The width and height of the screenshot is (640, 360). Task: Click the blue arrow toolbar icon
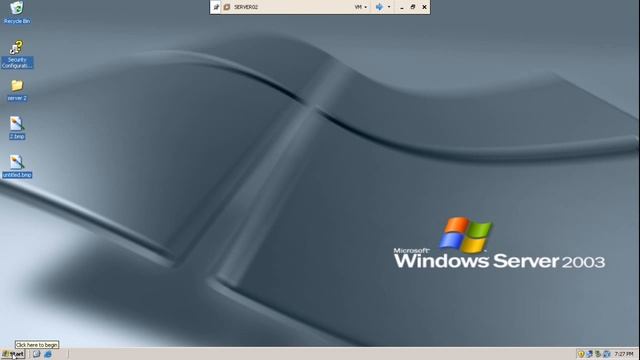click(x=379, y=7)
